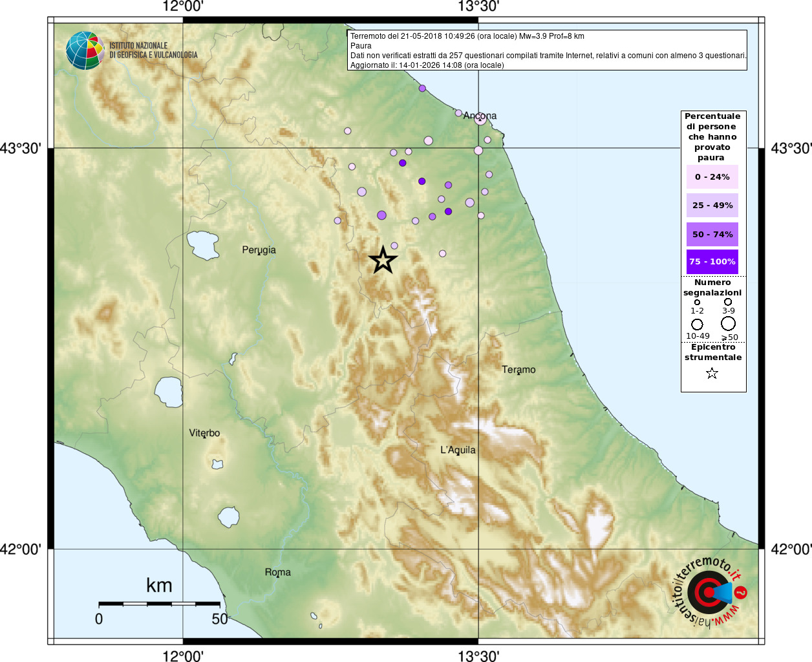
Task: Click the Viterbo city label
Action: [204, 433]
